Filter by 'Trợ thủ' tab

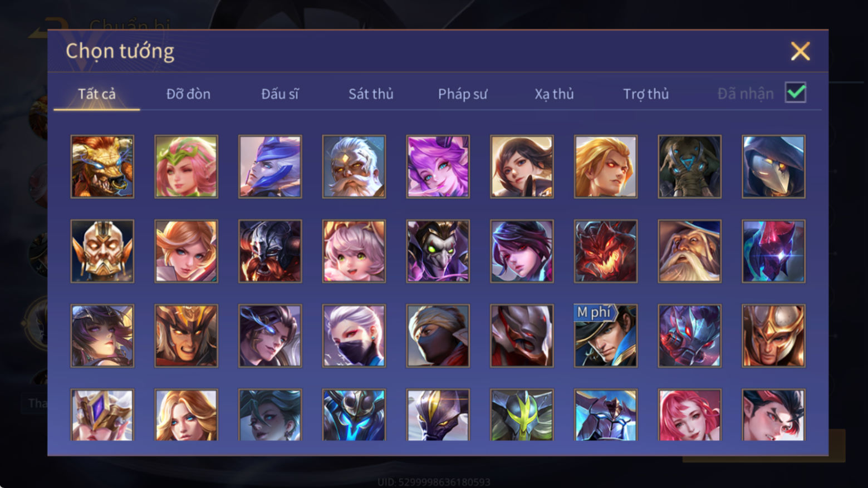(646, 94)
